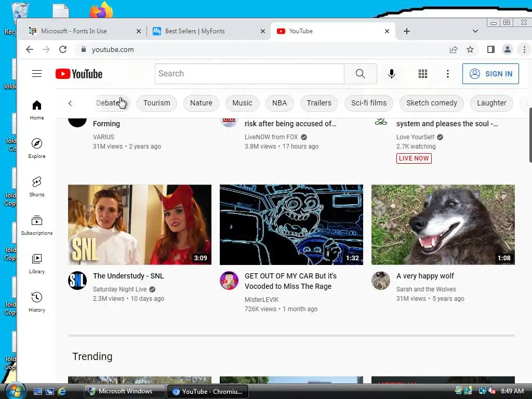
Task: Click the lock icon for site info
Action: (84, 49)
